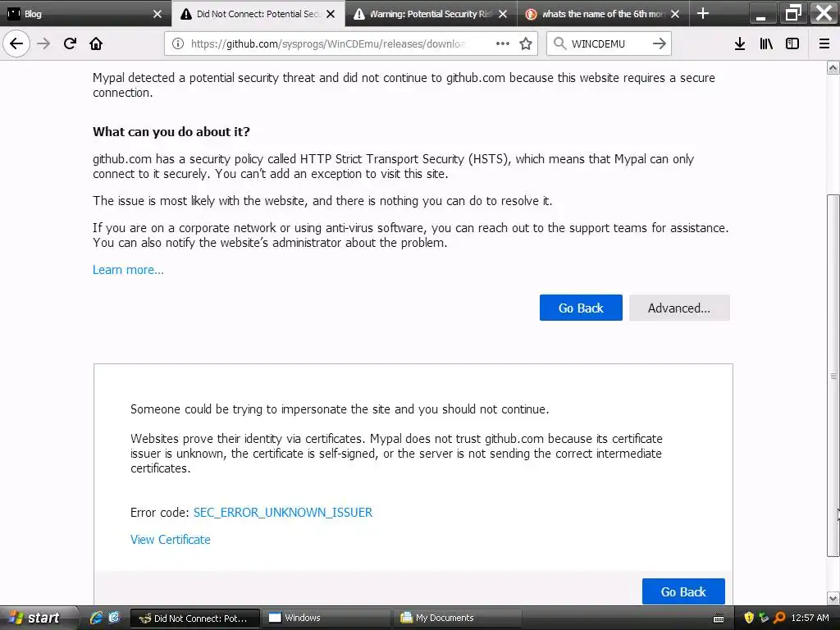Screen dimensions: 840x630
Task: Click the magnifier tray icon
Action: click(x=779, y=618)
